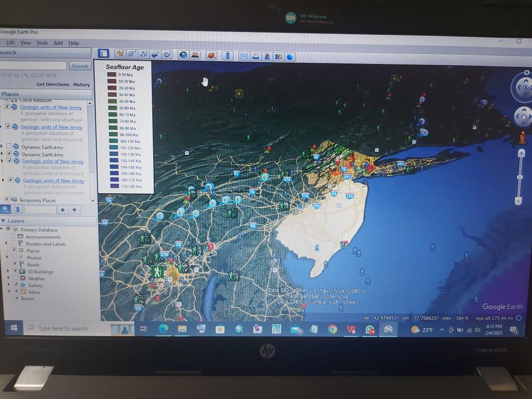Expand Borders and Labels layer tree
Image resolution: width=532 pixels, height=399 pixels.
click(x=6, y=243)
